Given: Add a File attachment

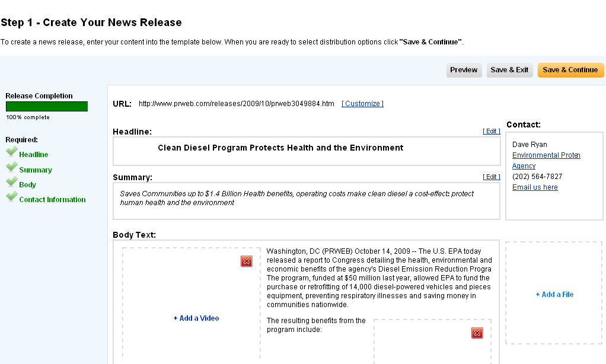Looking at the screenshot, I should (554, 295).
